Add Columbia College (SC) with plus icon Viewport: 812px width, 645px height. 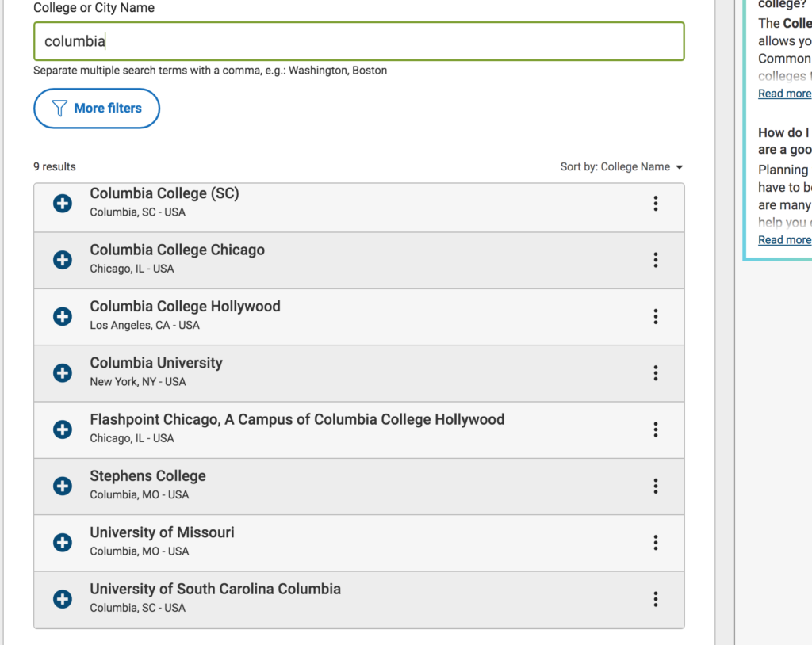pos(63,204)
